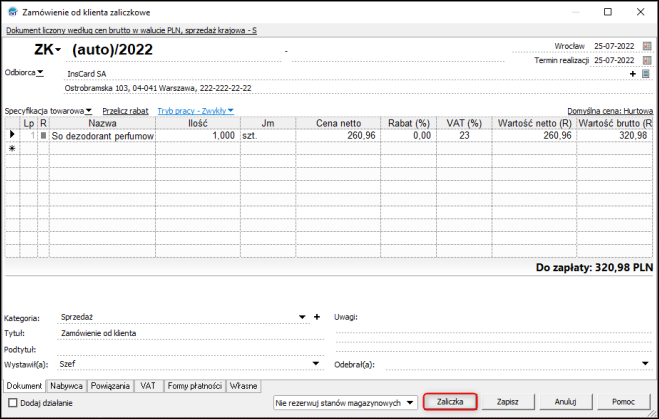Click Anuluj button
This screenshot has width=659, height=419.
click(x=566, y=402)
